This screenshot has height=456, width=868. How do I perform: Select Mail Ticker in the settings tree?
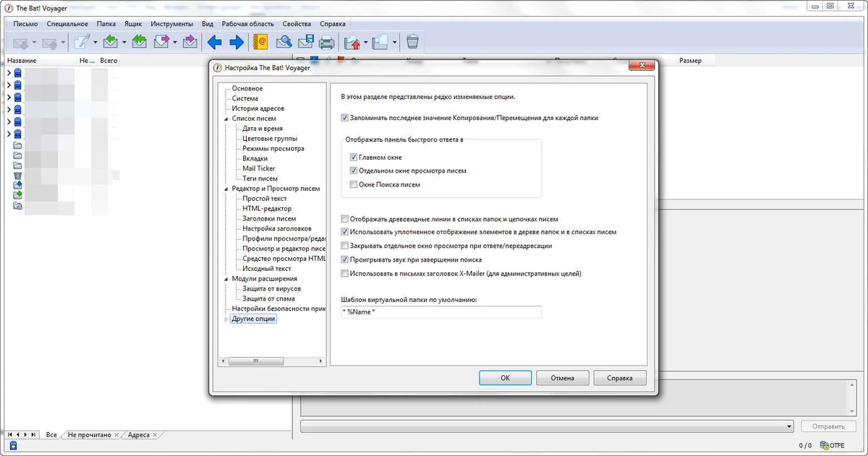click(259, 168)
